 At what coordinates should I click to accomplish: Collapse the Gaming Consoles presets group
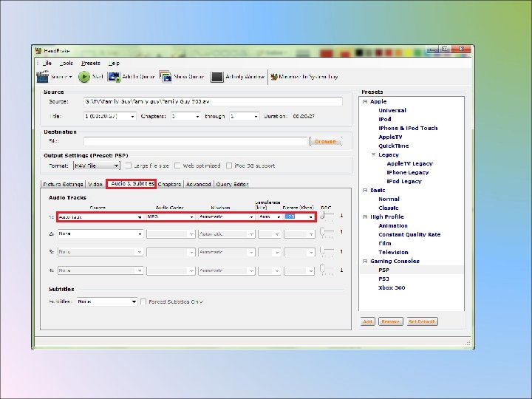(365, 262)
